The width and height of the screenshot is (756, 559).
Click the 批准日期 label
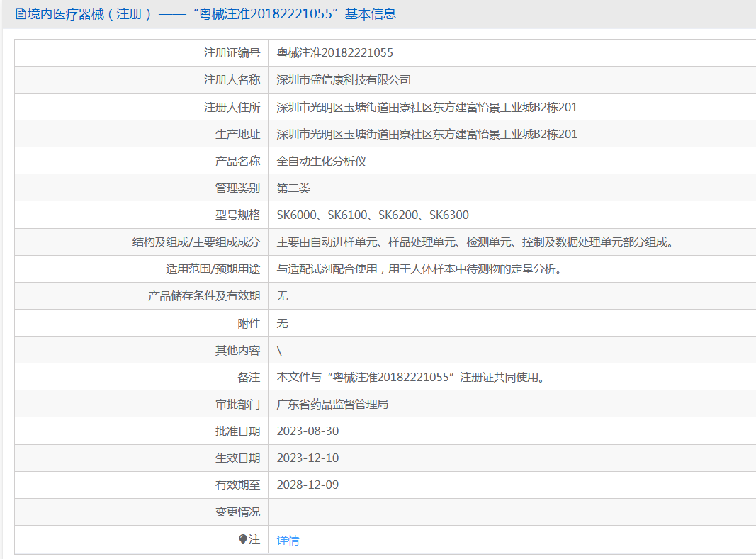point(237,431)
